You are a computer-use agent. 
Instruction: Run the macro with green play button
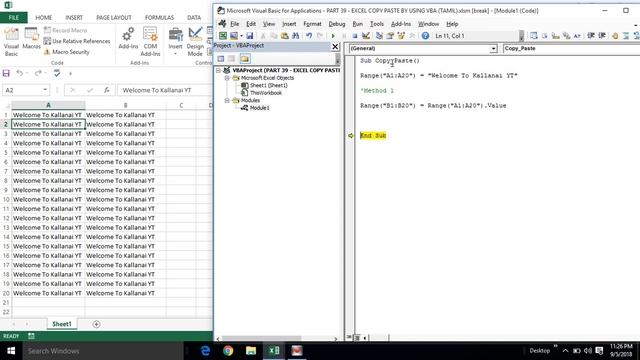pos(333,36)
